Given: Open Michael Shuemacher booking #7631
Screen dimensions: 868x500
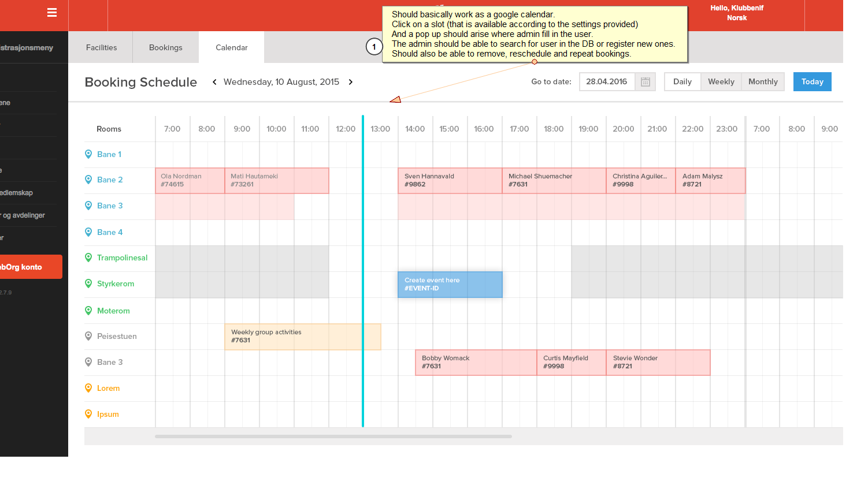Looking at the screenshot, I should tap(554, 180).
